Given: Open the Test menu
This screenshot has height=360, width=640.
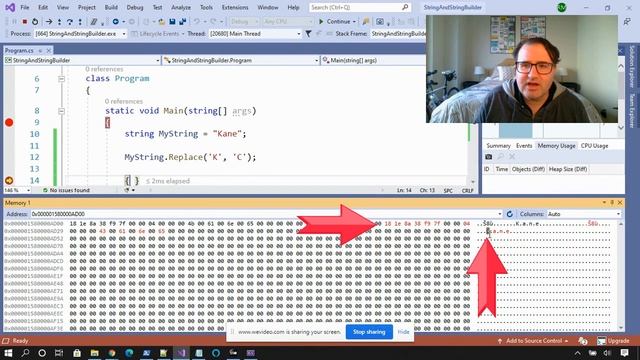Looking at the screenshot, I should 157,7.
